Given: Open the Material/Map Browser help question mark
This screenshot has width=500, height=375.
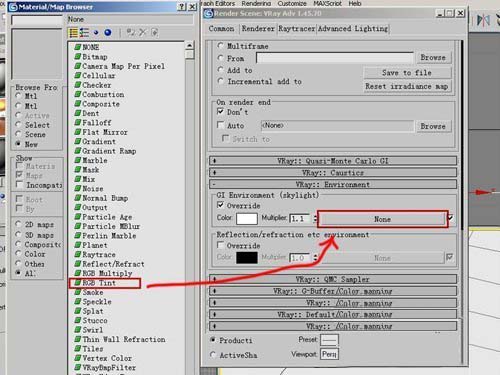Looking at the screenshot, I should click(x=182, y=7).
